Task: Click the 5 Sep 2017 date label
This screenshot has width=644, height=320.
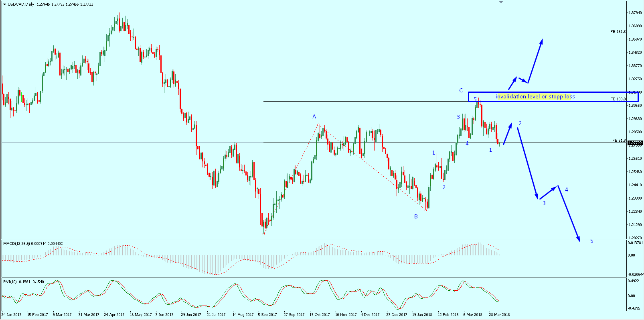Action: point(267,315)
